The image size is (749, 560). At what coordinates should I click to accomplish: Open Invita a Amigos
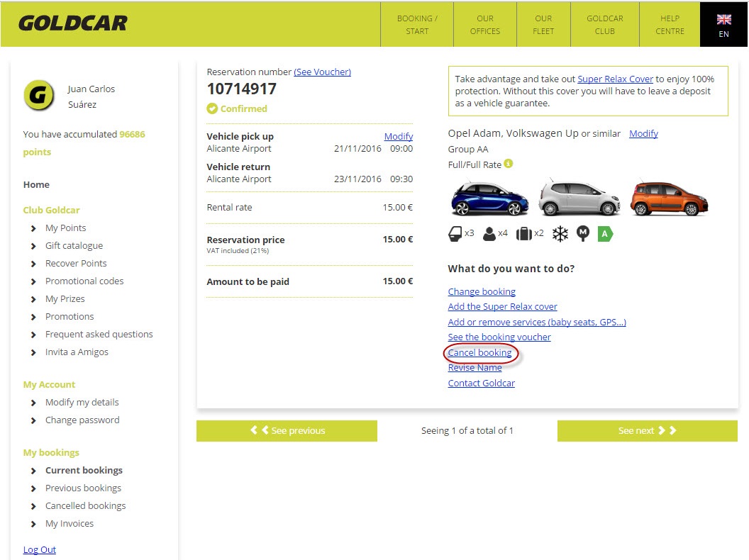coord(77,352)
